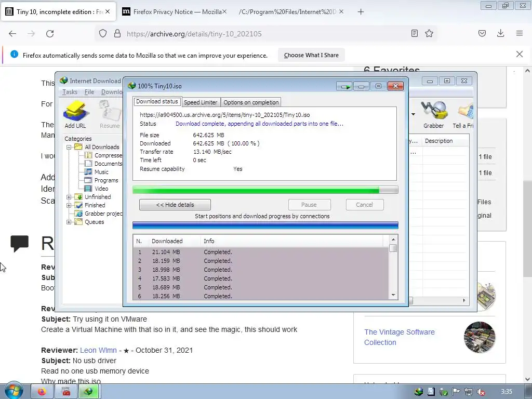Toggle Firefox reader view icon
Screen dimensions: 532x399
coord(414,33)
